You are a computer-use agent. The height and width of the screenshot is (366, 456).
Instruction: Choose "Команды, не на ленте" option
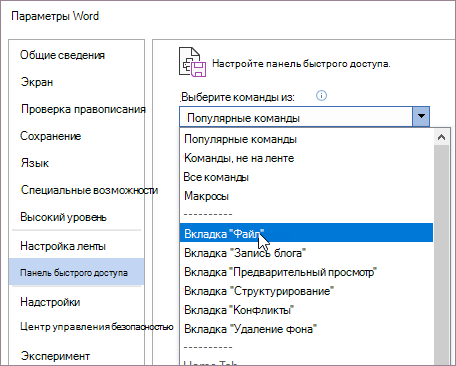coord(306,158)
